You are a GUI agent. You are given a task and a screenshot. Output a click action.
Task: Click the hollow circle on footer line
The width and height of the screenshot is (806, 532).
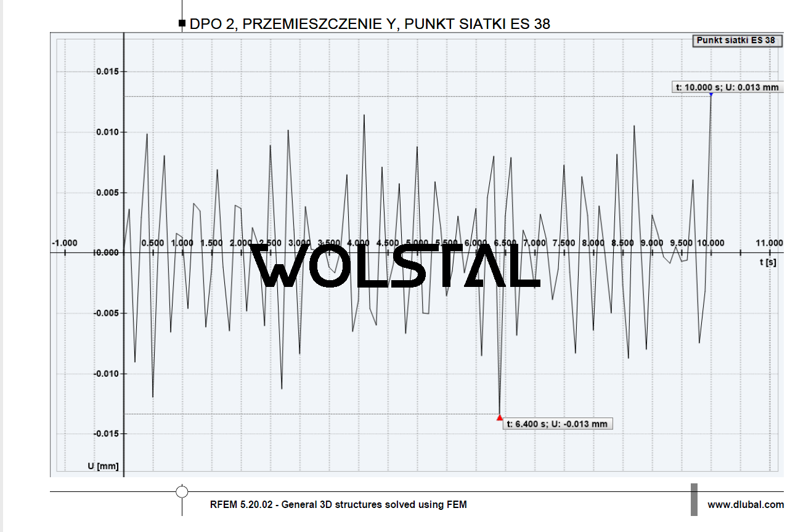point(182,491)
